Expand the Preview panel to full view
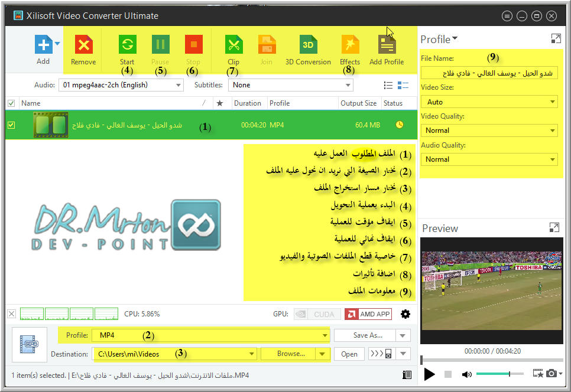Viewport: 571px width, 392px height. (x=554, y=228)
